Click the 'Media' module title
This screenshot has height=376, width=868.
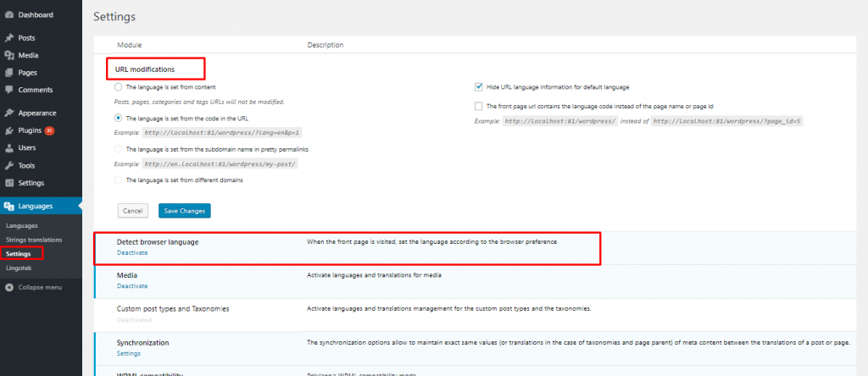click(127, 275)
